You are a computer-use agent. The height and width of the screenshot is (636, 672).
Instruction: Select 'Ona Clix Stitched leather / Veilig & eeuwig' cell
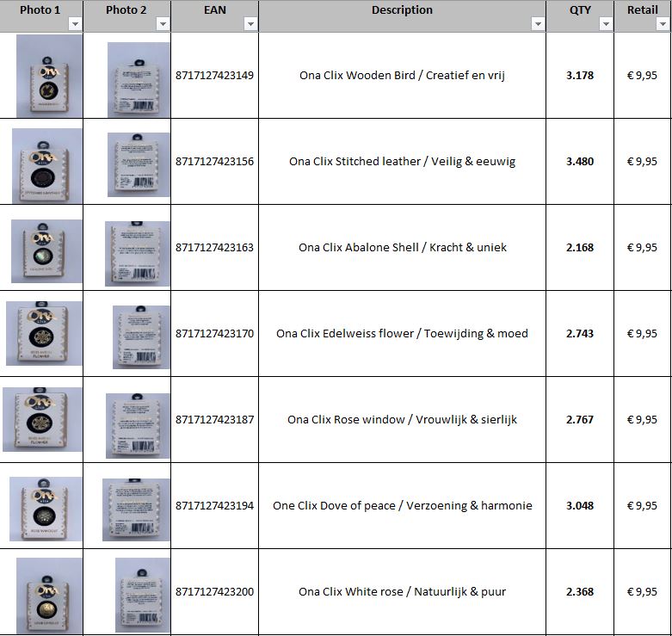[x=402, y=162]
